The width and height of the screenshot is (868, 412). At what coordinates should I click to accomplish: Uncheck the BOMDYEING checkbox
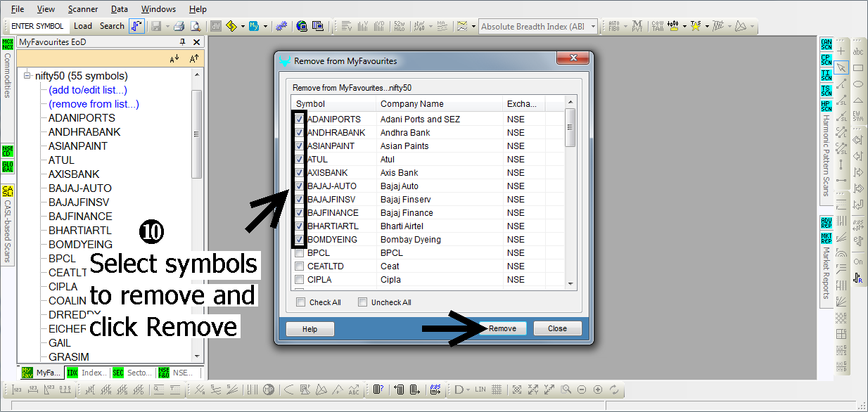click(x=300, y=239)
